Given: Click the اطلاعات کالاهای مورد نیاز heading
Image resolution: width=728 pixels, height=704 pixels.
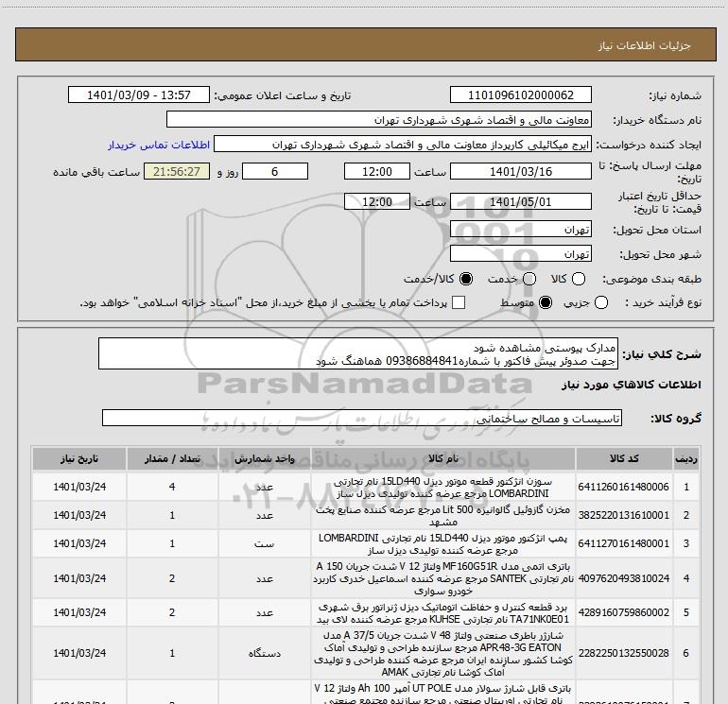Looking at the screenshot, I should tap(632, 385).
